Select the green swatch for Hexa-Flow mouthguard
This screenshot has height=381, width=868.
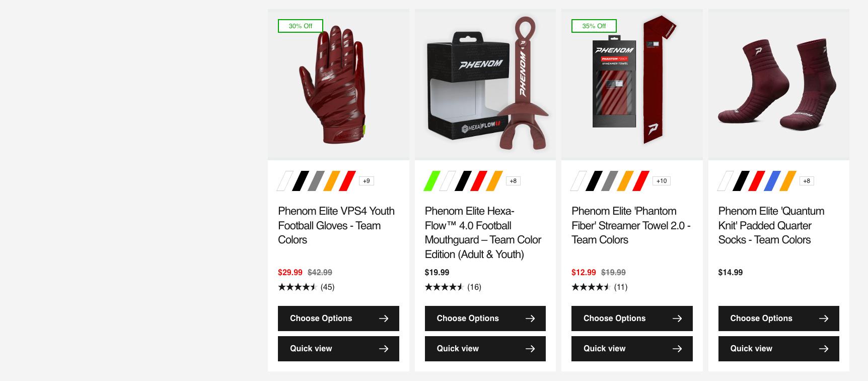(x=432, y=181)
